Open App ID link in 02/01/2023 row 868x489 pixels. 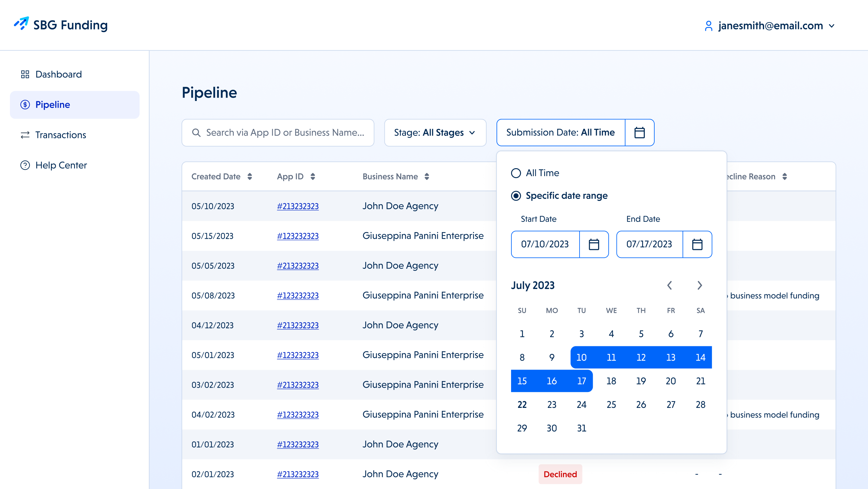[297, 474]
